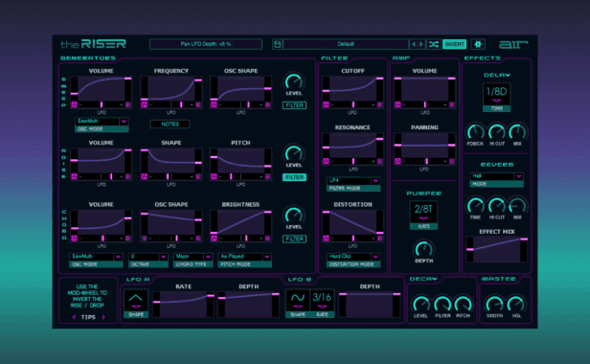This screenshot has width=590, height=364.
Task: Toggle the Noise FILTER routing button
Action: [294, 177]
